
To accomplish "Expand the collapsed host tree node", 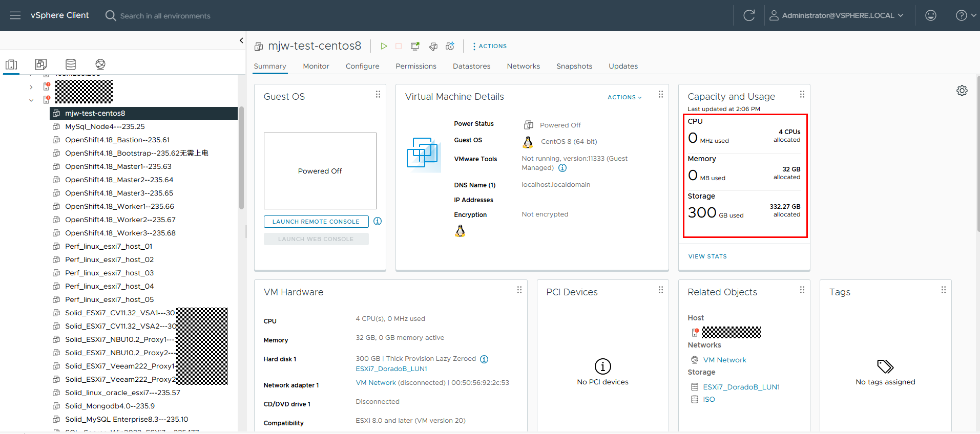I will coord(31,87).
